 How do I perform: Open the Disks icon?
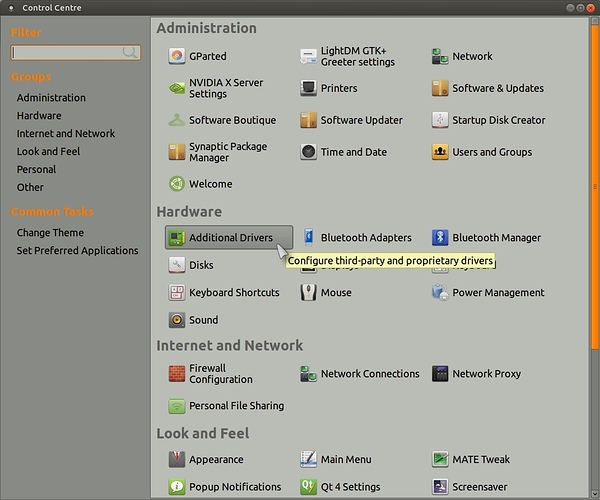click(x=177, y=265)
